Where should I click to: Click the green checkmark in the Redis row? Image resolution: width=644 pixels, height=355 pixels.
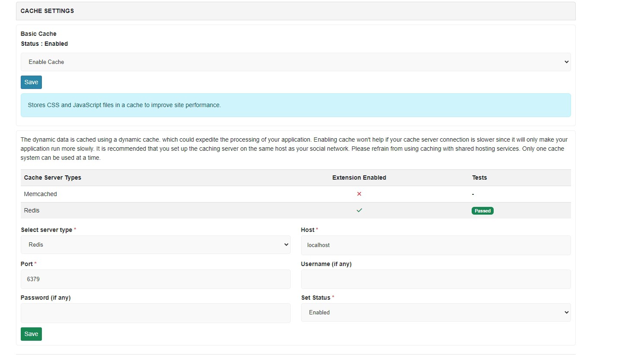pos(359,210)
